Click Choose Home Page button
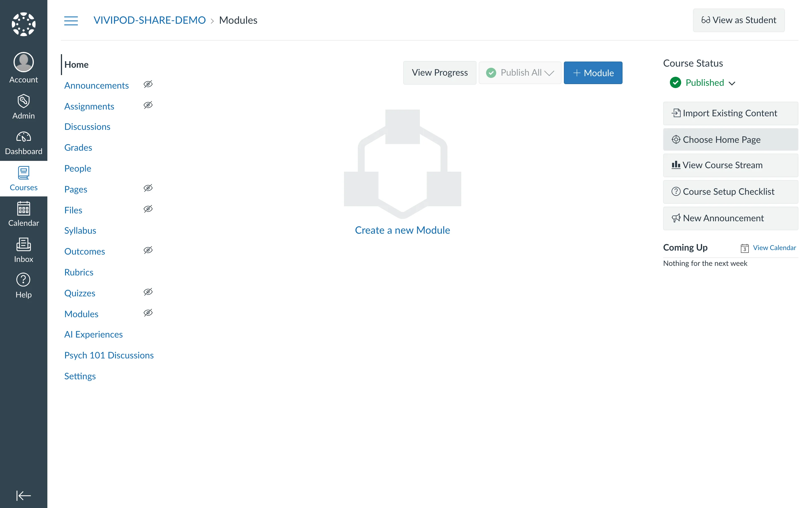812x508 pixels. (x=731, y=139)
